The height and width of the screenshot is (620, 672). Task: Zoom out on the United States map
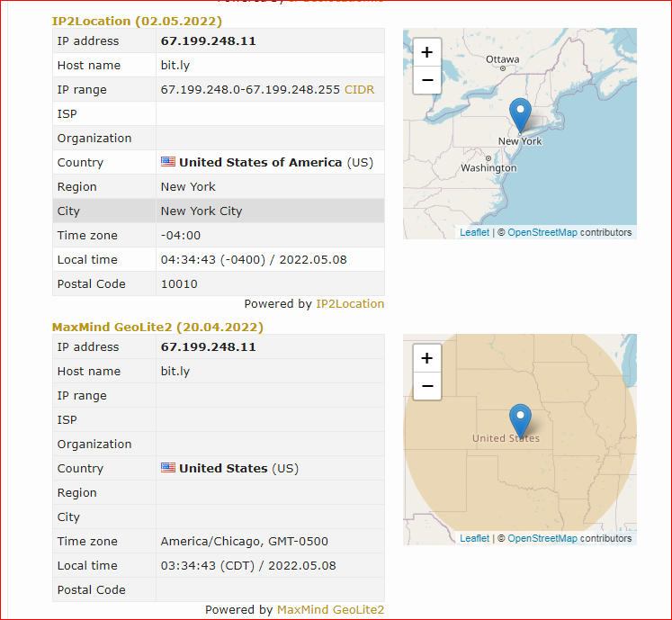coord(426,386)
